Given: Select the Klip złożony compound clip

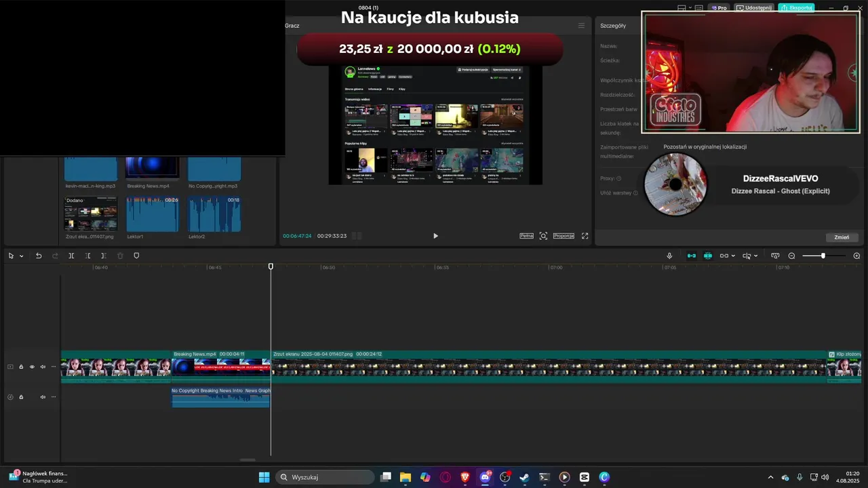Looking at the screenshot, I should tap(844, 366).
